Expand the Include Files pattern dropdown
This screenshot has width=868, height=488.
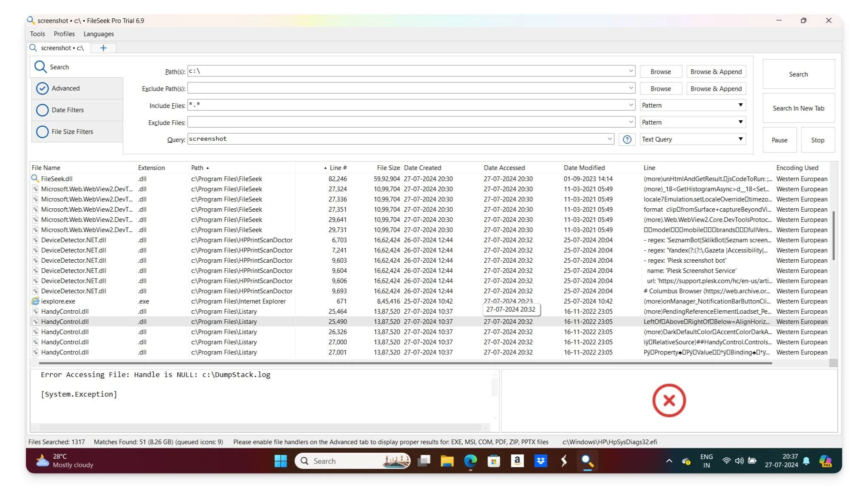tap(740, 105)
